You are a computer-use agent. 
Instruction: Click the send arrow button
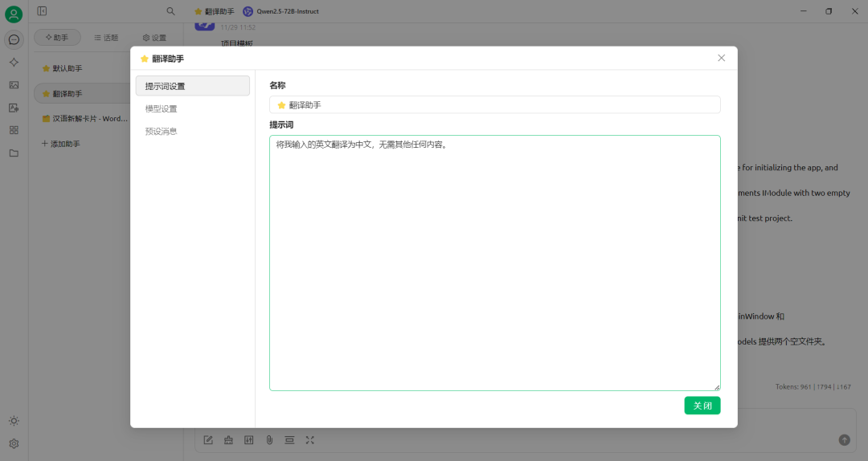[x=844, y=440]
